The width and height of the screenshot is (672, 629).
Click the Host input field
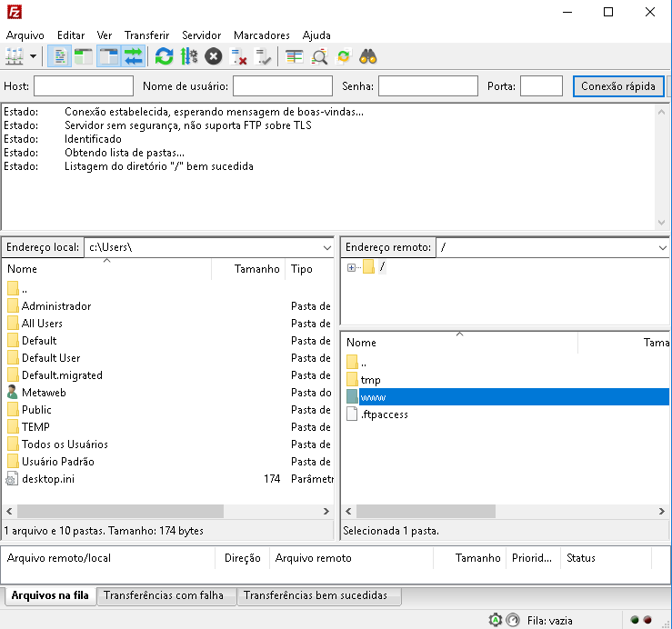[x=83, y=86]
